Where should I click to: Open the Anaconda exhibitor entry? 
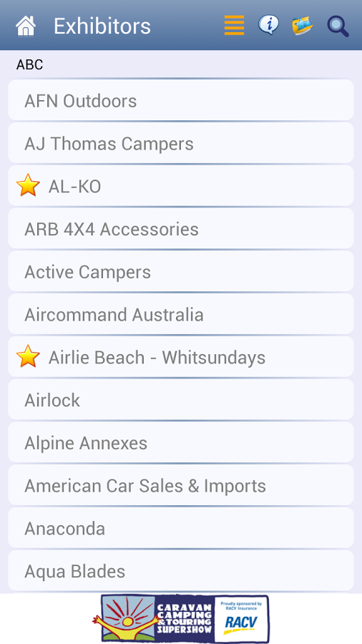[181, 527]
